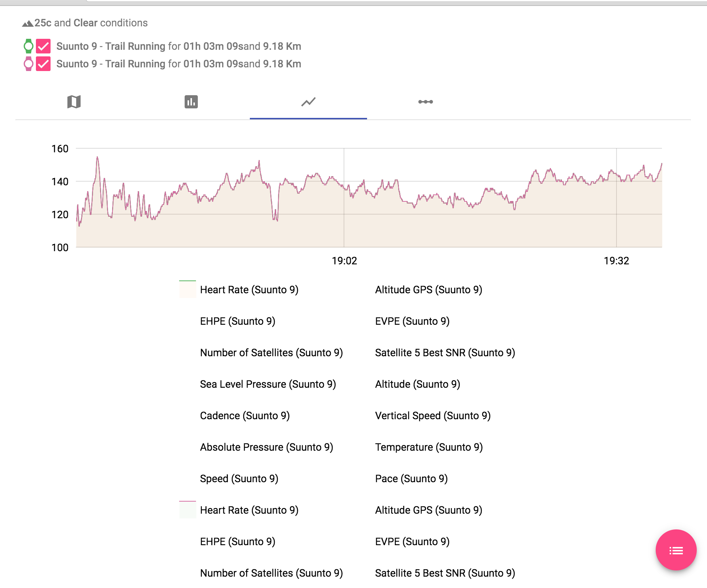Open the map tab icon
707x588 pixels.
[x=74, y=102]
